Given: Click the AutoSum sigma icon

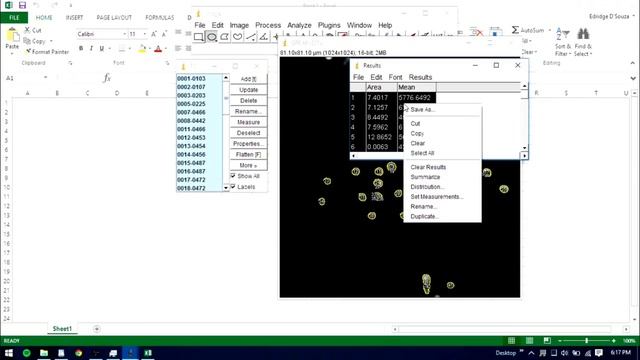Looking at the screenshot, I should pos(515,30).
